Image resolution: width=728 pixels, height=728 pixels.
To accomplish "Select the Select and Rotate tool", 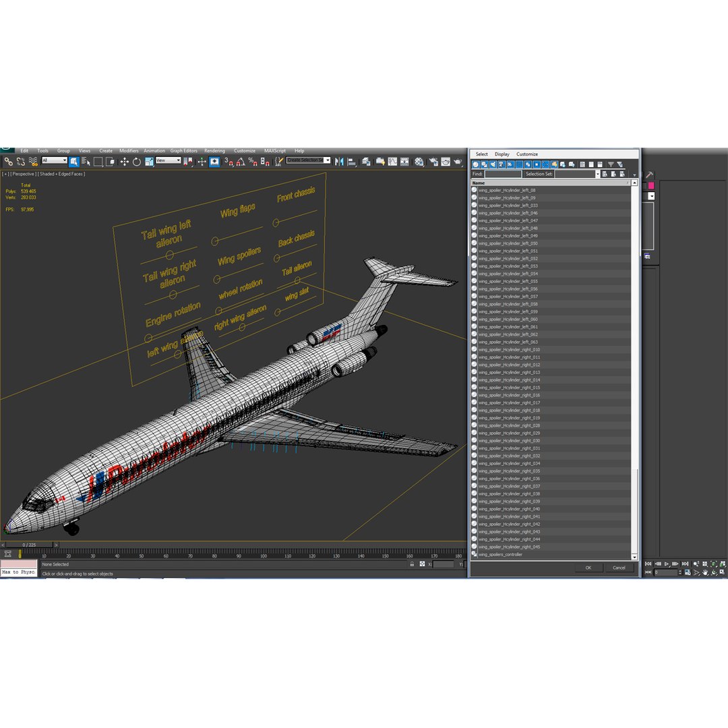I will (x=136, y=161).
